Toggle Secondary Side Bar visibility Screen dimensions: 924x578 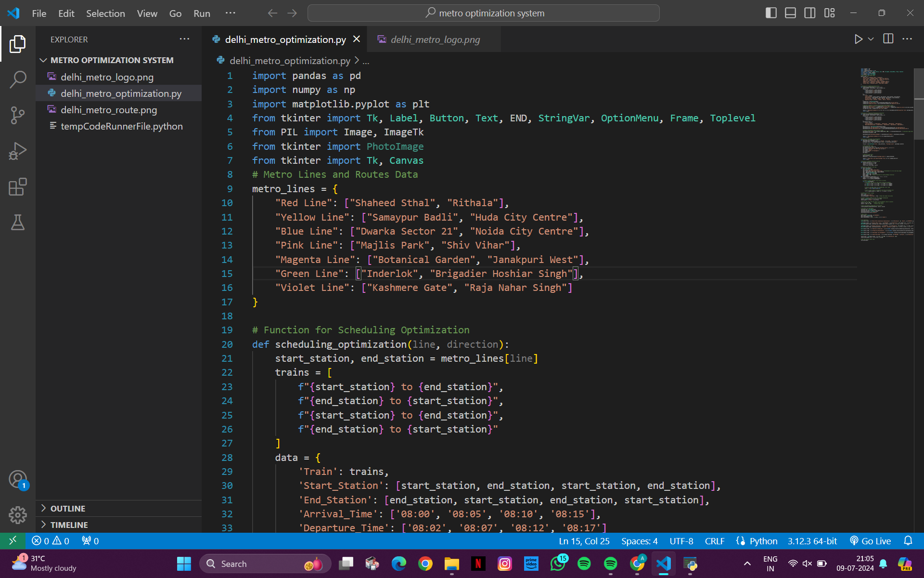coord(810,13)
